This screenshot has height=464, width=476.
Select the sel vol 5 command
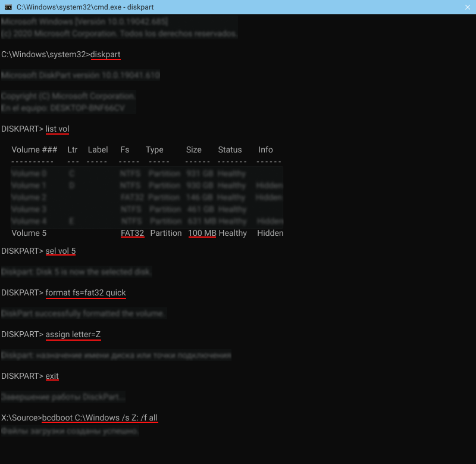pos(61,251)
